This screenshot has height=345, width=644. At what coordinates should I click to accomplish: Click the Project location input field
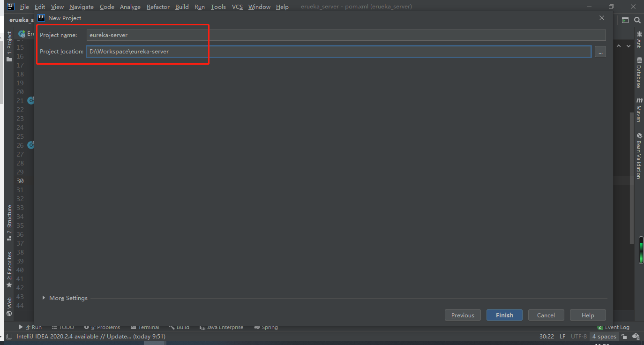[x=338, y=52]
